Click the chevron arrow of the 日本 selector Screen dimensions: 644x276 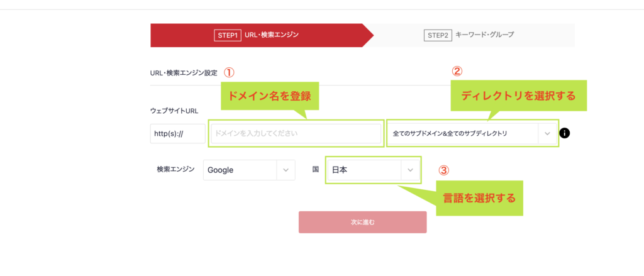point(410,170)
